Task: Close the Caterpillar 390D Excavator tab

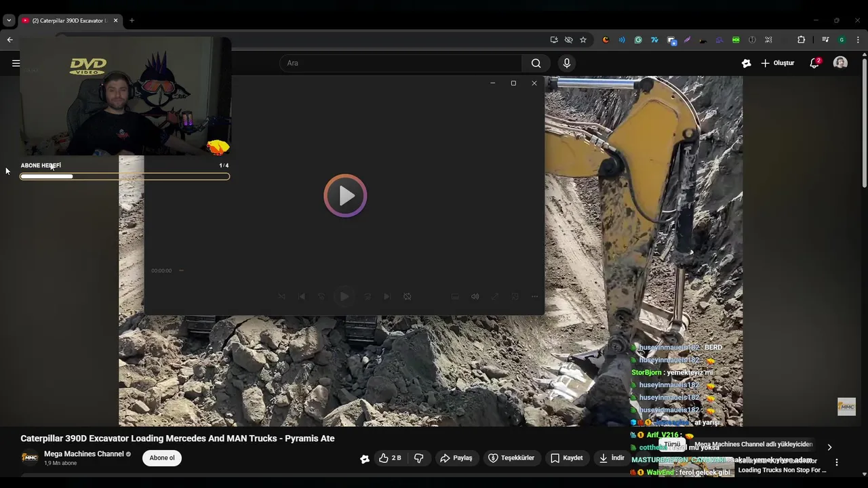Action: coord(115,20)
